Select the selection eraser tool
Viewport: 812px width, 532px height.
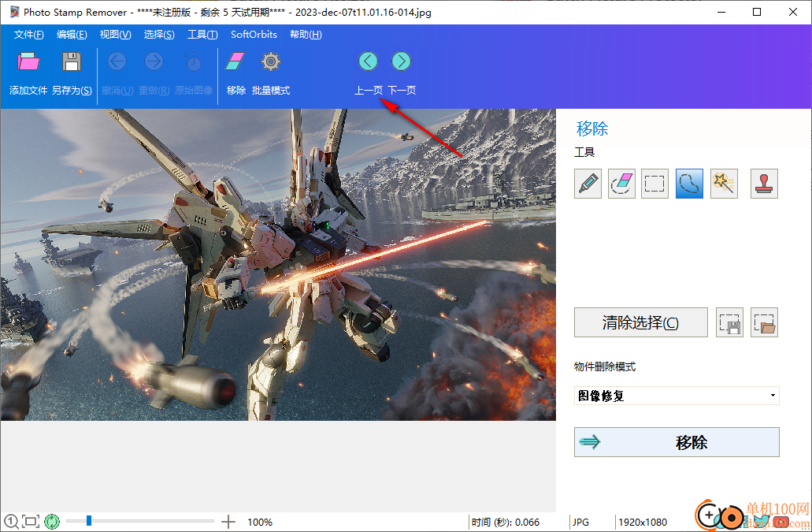click(621, 184)
